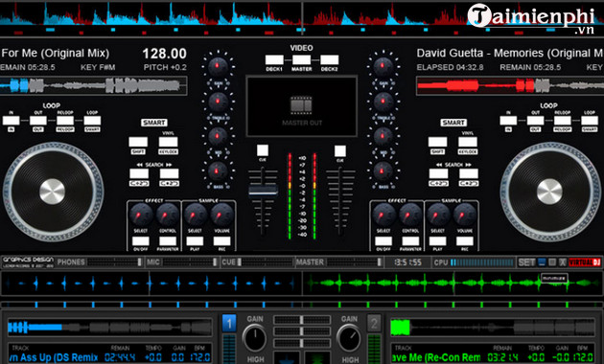Toggle the right deck VINYL keylock button
604x364 pixels.
468,142
